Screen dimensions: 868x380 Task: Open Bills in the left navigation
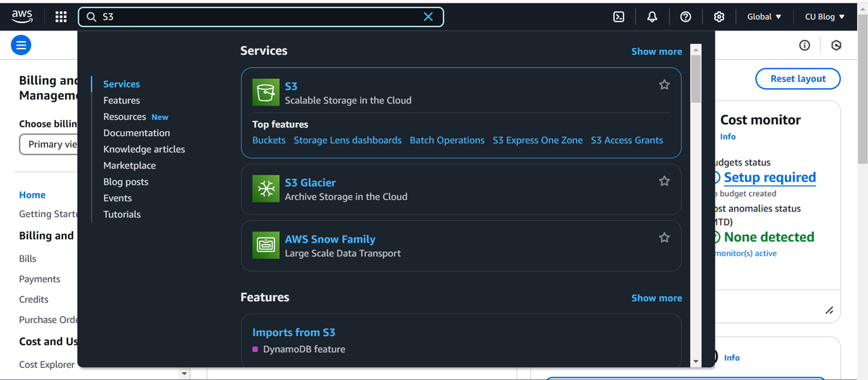pyautogui.click(x=27, y=258)
